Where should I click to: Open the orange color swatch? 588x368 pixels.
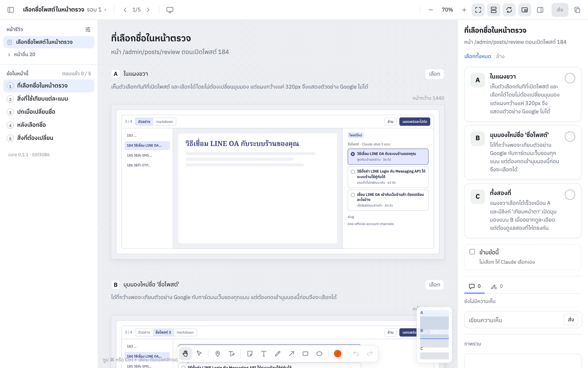pos(337,354)
